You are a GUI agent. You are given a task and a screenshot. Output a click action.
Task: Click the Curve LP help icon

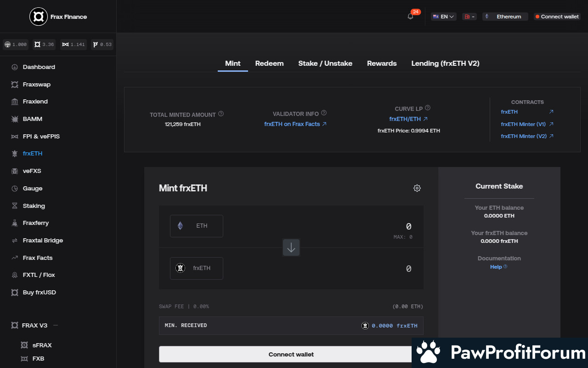(428, 108)
